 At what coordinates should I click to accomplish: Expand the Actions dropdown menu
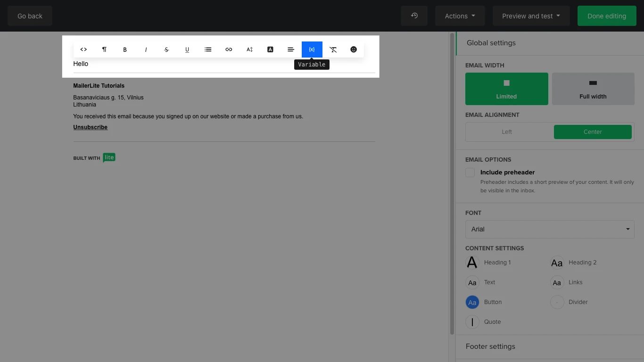tap(460, 16)
